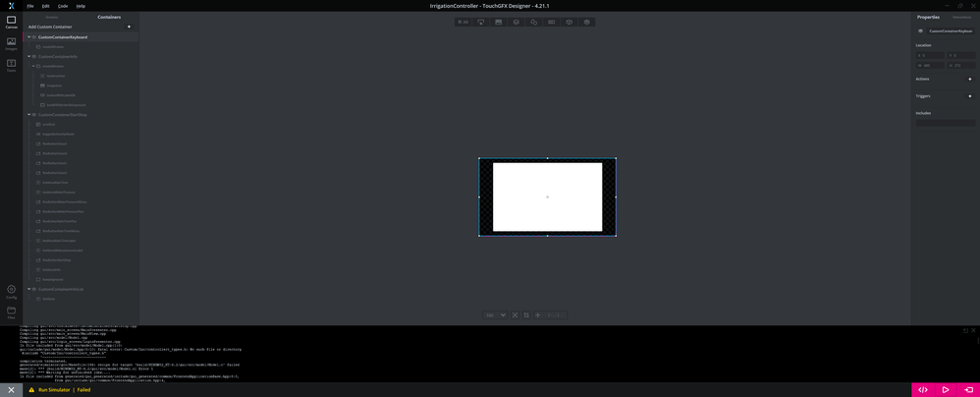Open the button widgets category in toolbar
The width and height of the screenshot is (980, 397).
pos(480,22)
